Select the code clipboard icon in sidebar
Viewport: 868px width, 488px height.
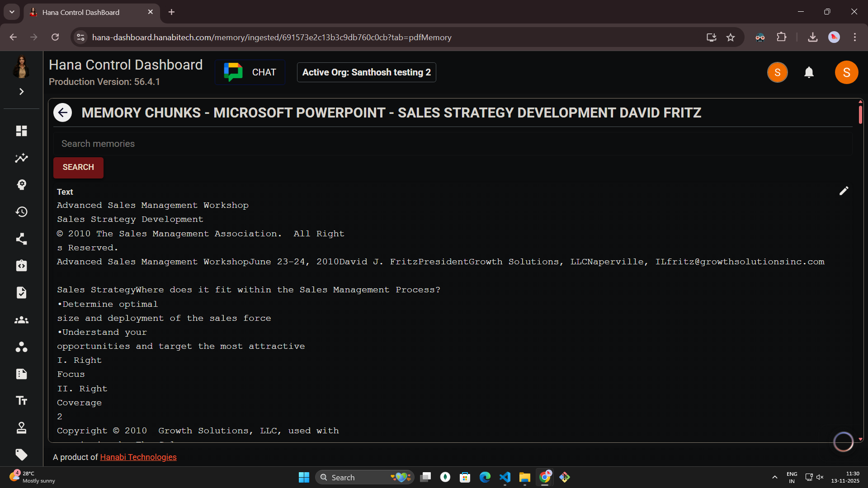tap(21, 266)
